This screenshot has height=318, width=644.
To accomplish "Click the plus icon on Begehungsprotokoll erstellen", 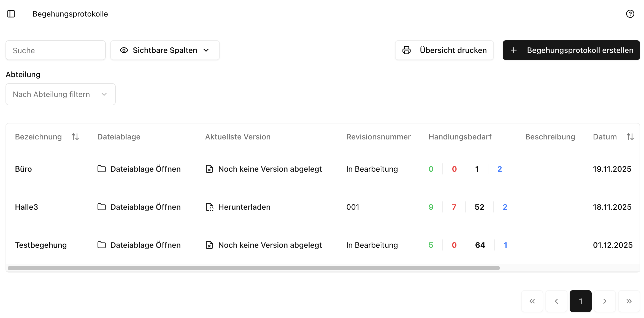I will (x=514, y=50).
